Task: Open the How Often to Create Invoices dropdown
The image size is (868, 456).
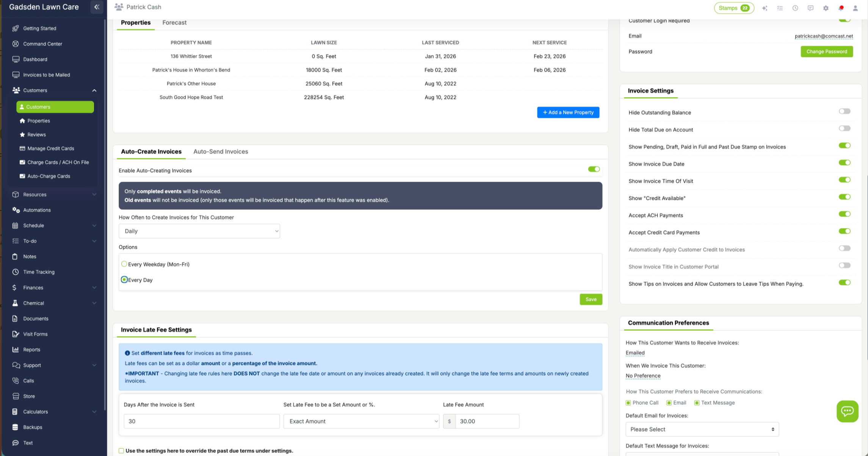Action: [199, 231]
